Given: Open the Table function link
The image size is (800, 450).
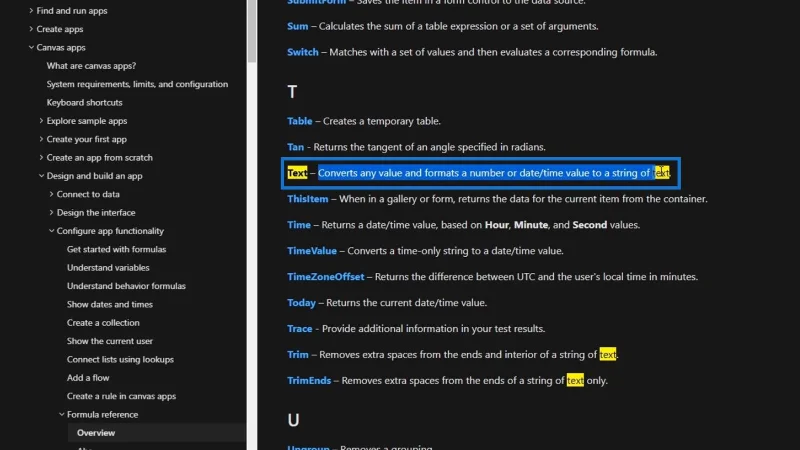Looking at the screenshot, I should point(299,121).
